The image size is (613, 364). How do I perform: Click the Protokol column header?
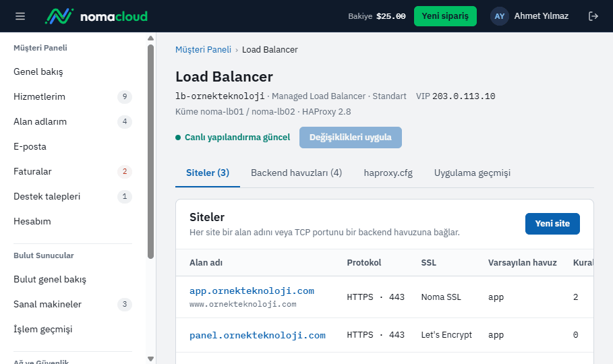pos(364,263)
